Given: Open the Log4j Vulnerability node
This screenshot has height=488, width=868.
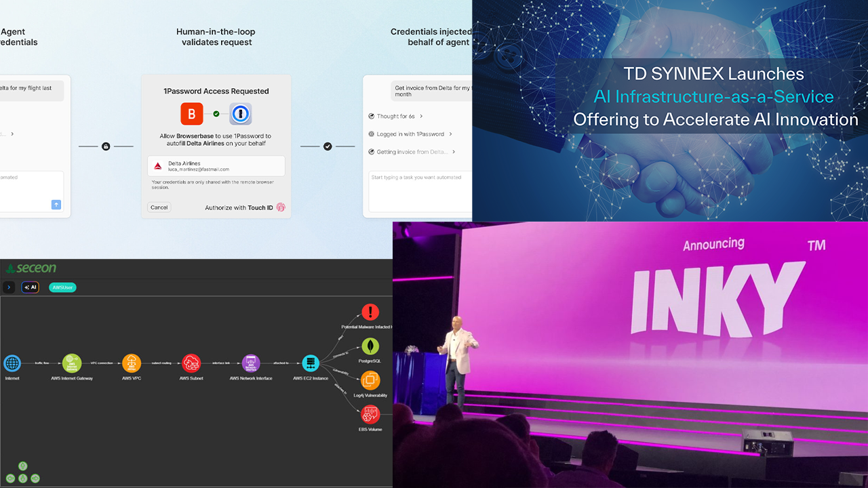Looking at the screenshot, I should click(370, 380).
